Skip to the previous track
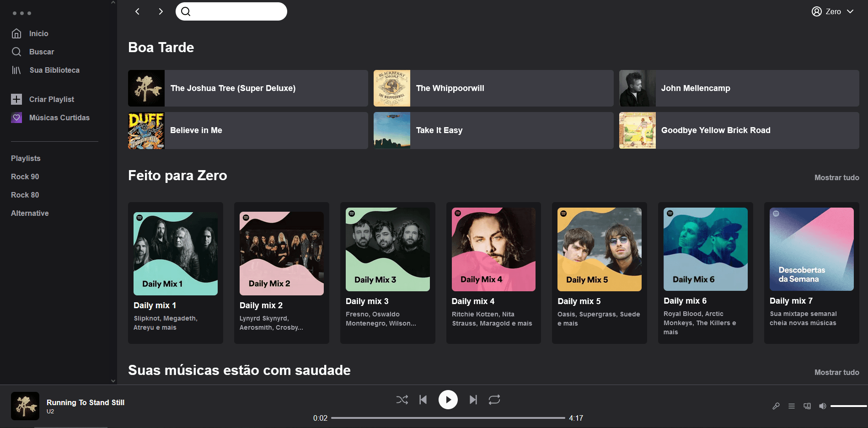Screen dimensions: 868x428 423,400
